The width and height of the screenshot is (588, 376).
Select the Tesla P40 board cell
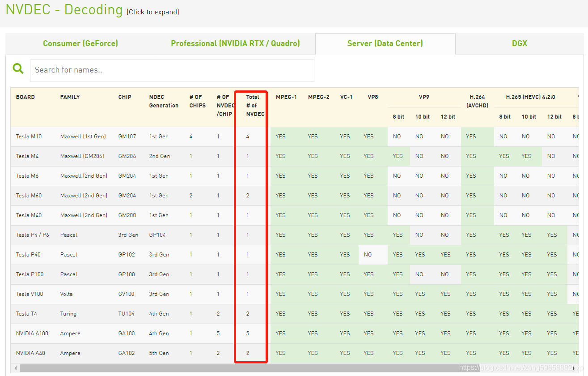click(28, 255)
